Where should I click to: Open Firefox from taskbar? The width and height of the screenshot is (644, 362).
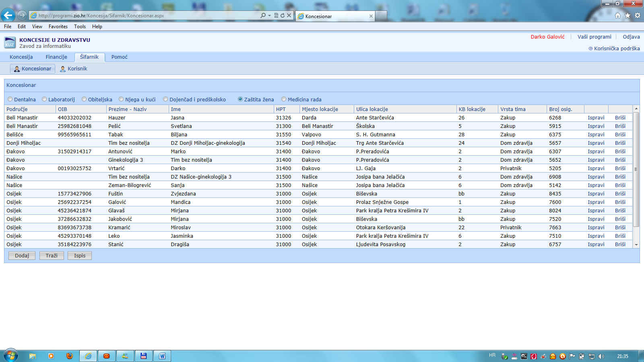[70, 356]
